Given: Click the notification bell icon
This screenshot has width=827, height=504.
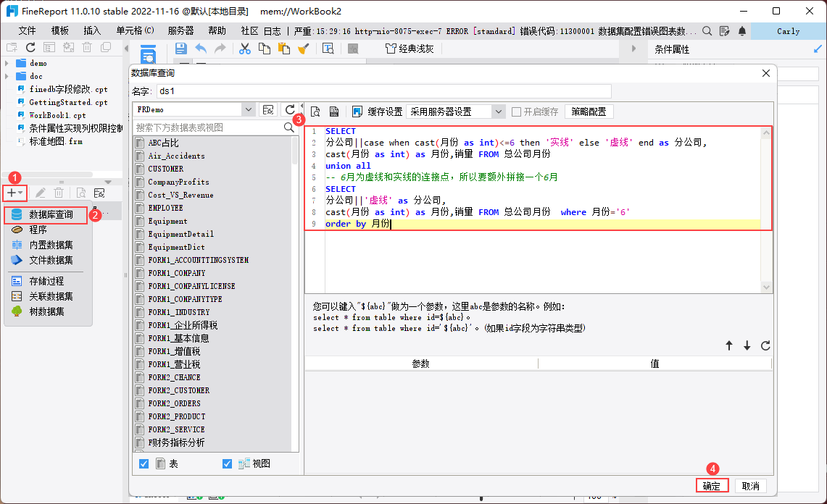Looking at the screenshot, I should click(742, 31).
